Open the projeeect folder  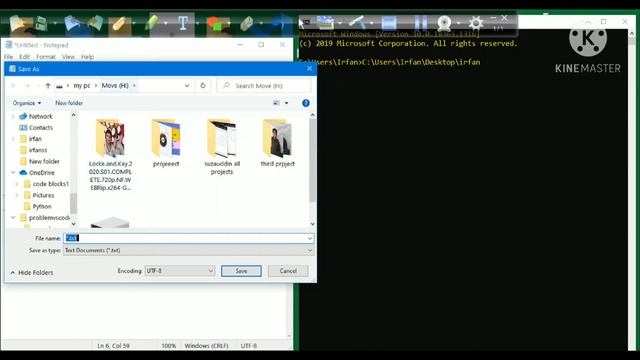(x=166, y=143)
